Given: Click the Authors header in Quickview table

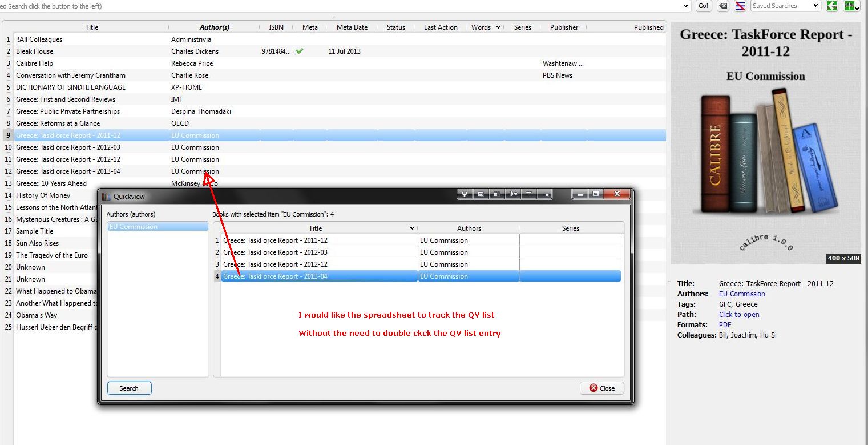Looking at the screenshot, I should 469,228.
